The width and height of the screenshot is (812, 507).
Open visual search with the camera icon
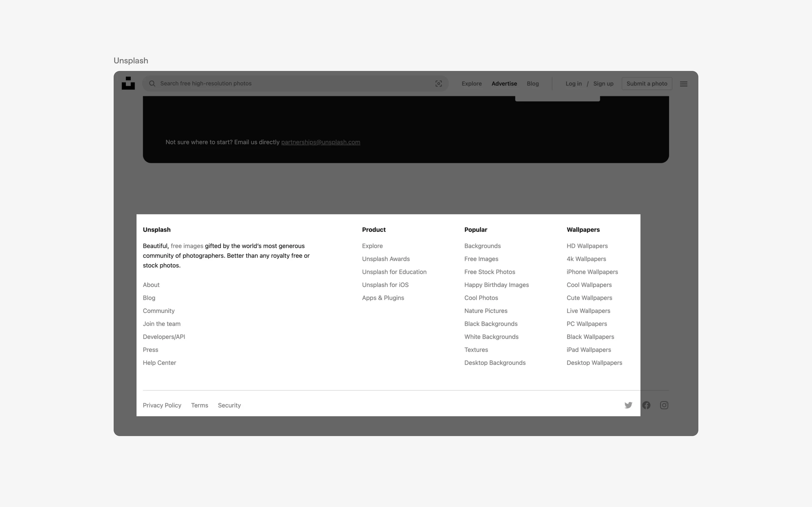[x=438, y=83]
